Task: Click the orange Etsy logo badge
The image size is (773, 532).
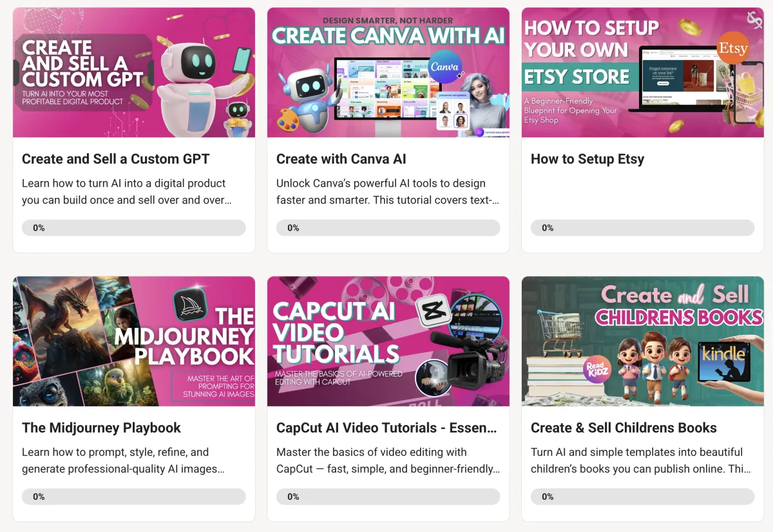Action: click(x=734, y=47)
